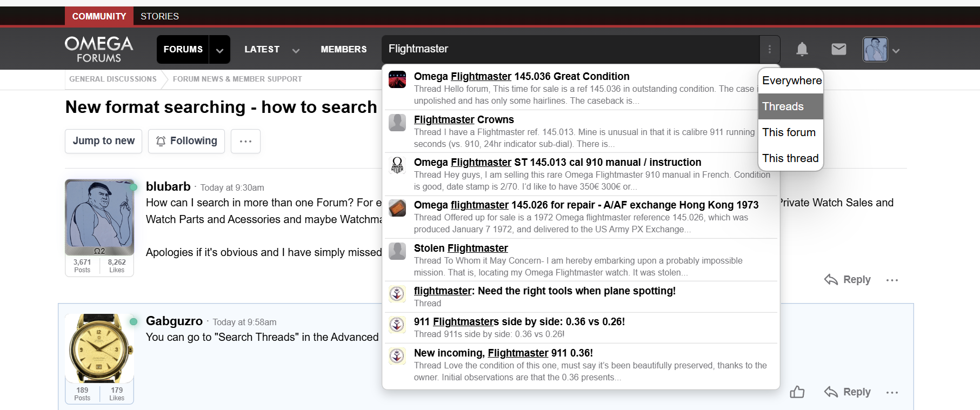Image resolution: width=980 pixels, height=410 pixels.
Task: Select the This forum search scope
Action: [789, 132]
